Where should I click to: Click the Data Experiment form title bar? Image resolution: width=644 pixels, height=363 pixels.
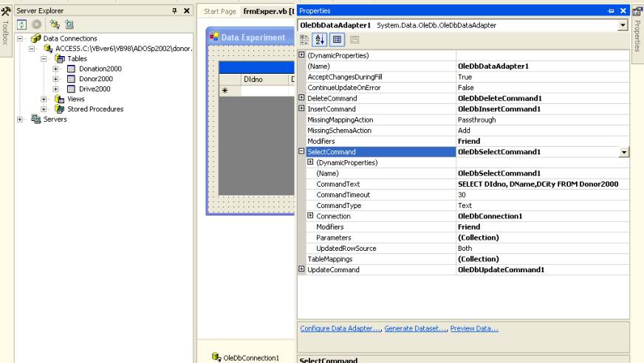(251, 37)
